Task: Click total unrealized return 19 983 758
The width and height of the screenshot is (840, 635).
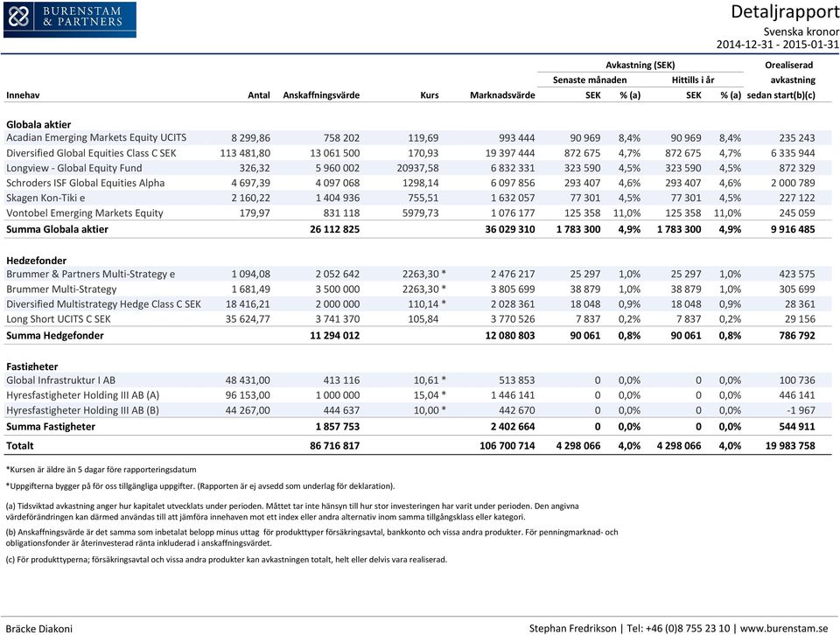Action: click(789, 445)
